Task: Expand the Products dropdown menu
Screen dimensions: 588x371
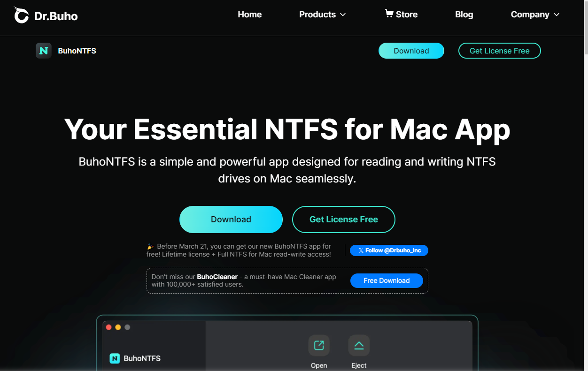Action: (322, 15)
